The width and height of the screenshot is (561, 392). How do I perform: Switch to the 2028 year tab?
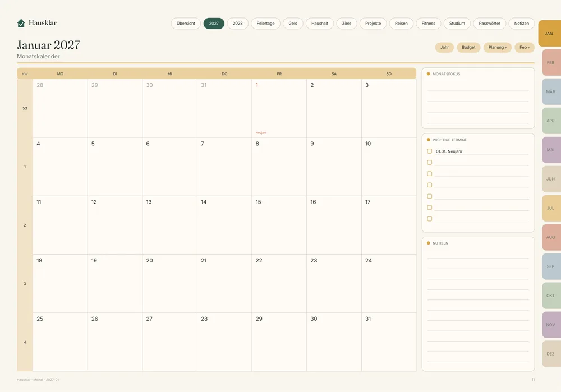[237, 24]
